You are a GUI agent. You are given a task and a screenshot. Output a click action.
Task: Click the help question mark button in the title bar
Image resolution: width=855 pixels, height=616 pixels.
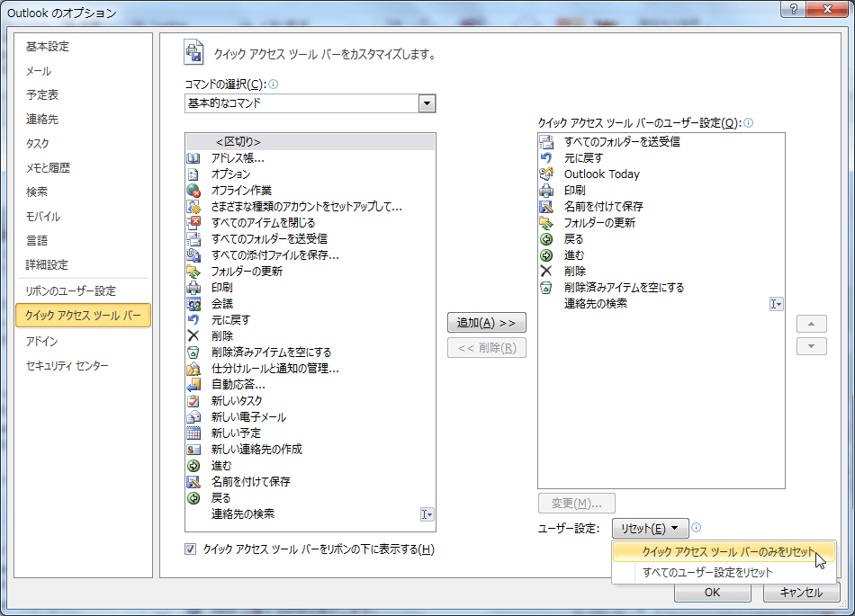tap(794, 9)
